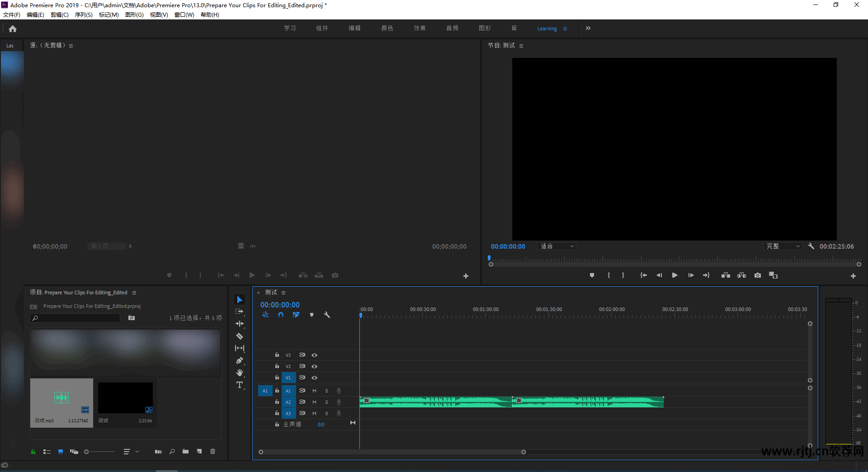Open Program monitor panel menu
This screenshot has height=472, width=868.
[521, 46]
